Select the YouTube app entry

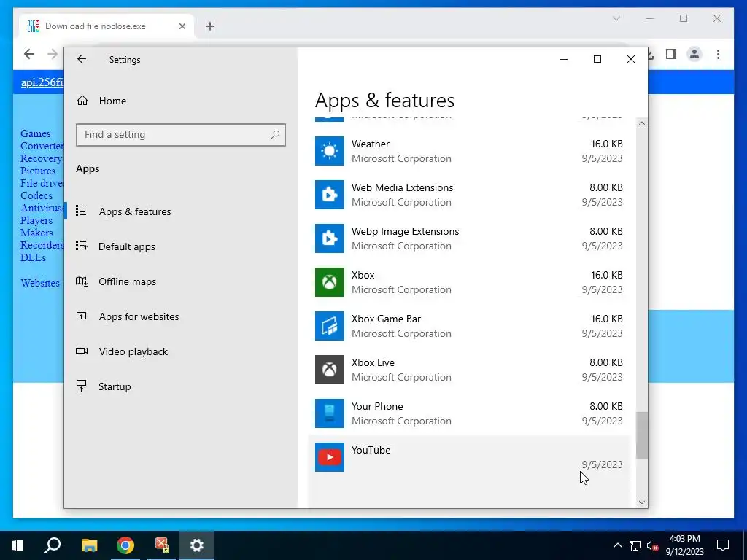[470, 472]
